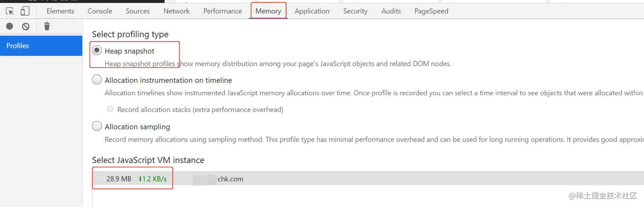Click the inspect element cursor icon
Image resolution: width=644 pixels, height=207 pixels.
click(10, 11)
